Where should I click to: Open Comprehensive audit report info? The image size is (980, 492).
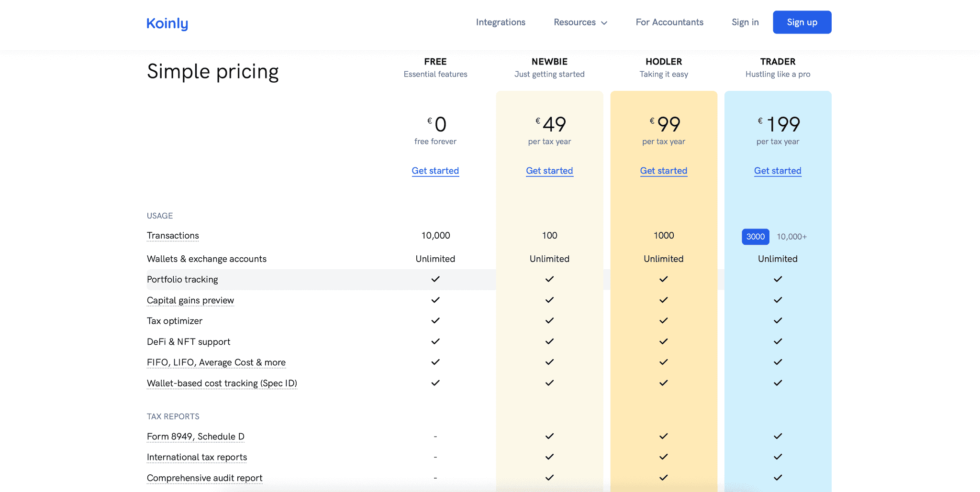pos(205,478)
